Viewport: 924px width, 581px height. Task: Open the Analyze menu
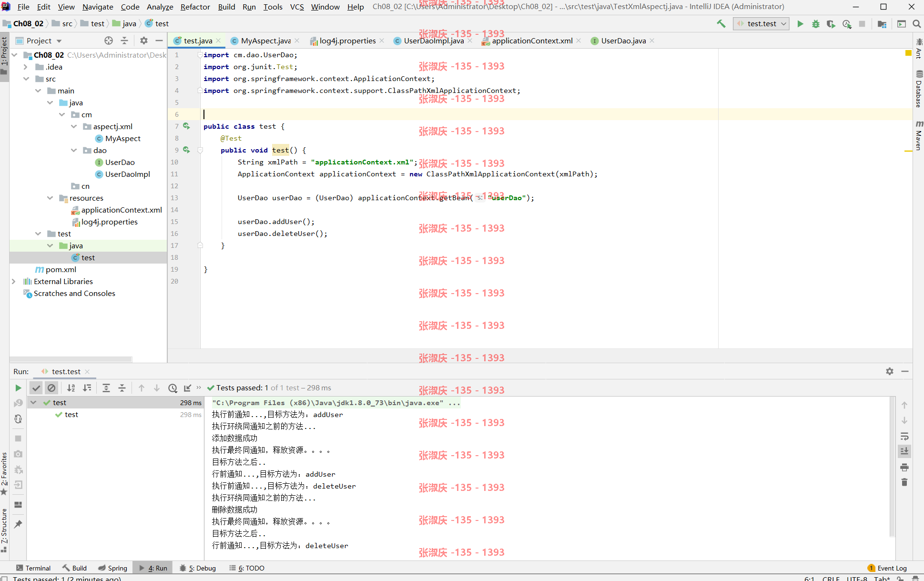(x=160, y=7)
